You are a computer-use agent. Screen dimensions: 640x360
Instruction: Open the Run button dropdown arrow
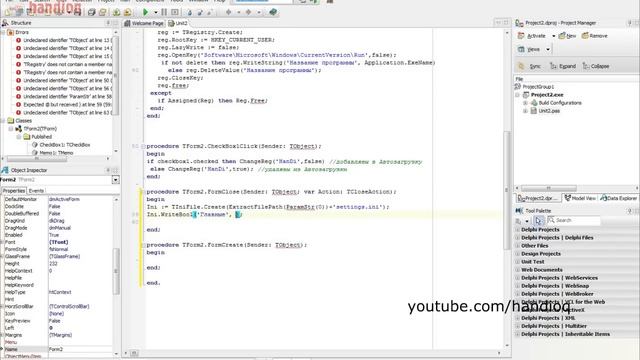coord(156,13)
